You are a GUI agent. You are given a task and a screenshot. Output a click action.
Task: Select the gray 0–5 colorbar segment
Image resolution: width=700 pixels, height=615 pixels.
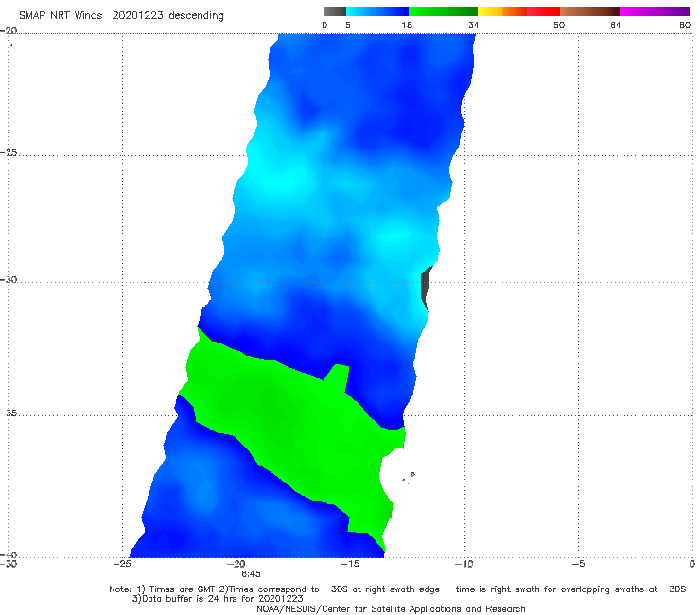coord(335,11)
